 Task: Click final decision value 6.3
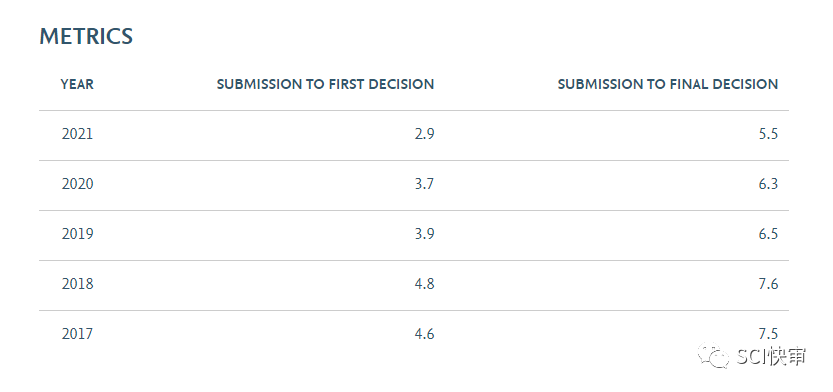pos(768,184)
